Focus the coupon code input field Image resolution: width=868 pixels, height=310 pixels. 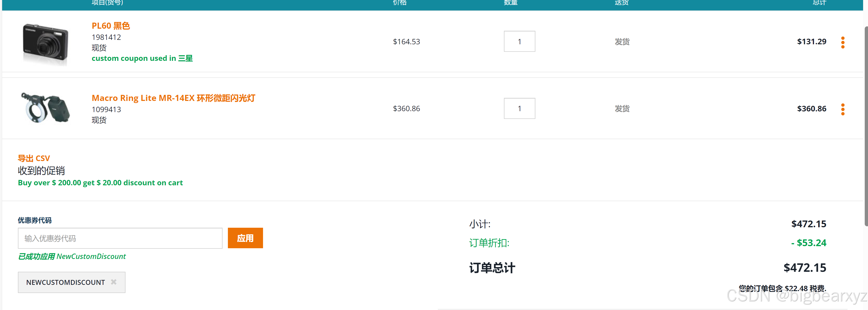[x=120, y=238]
